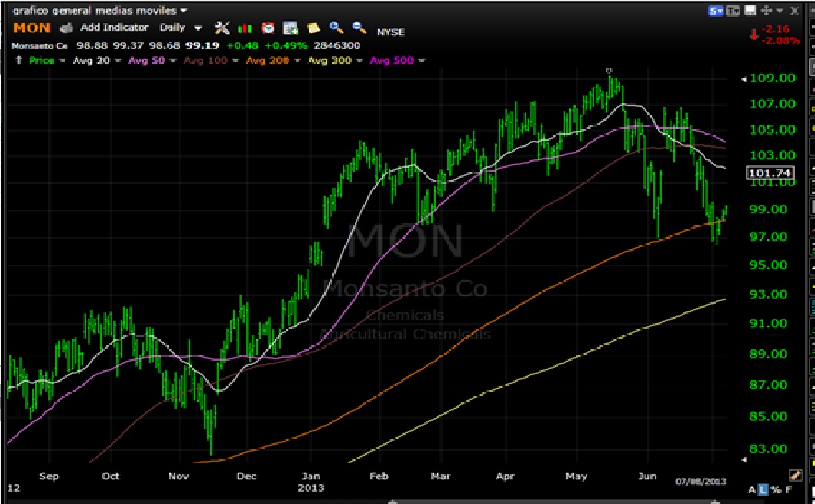Click the 98.88 open price value
This screenshot has width=815, height=504.
click(x=92, y=45)
